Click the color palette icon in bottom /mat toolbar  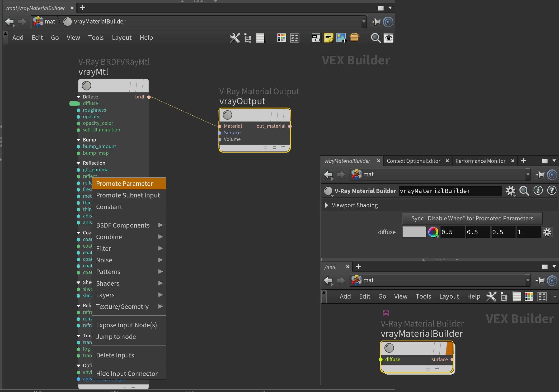(x=529, y=296)
